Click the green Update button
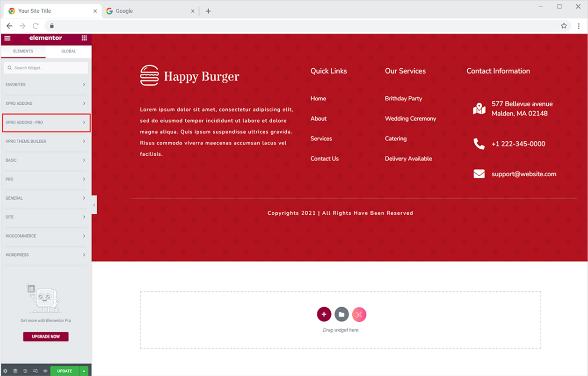The height and width of the screenshot is (376, 588). (65, 371)
